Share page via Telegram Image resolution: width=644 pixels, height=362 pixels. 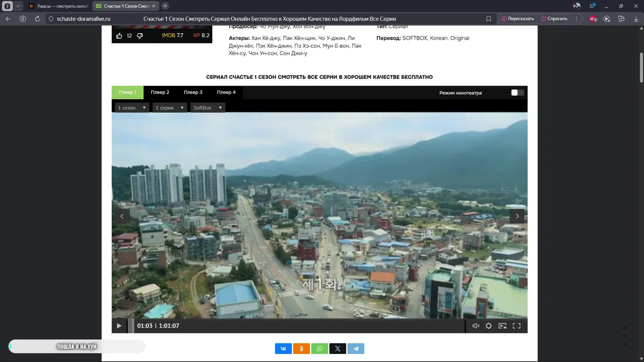(356, 348)
